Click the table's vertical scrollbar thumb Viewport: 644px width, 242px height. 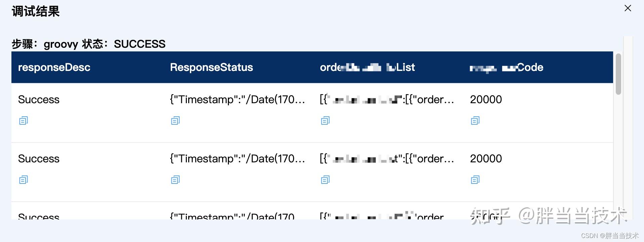point(618,74)
